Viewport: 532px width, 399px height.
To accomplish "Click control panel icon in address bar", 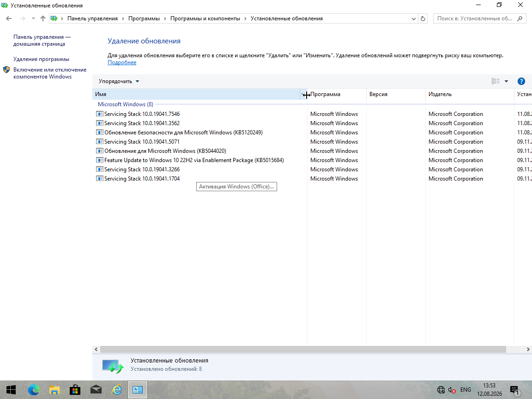I will [x=54, y=18].
